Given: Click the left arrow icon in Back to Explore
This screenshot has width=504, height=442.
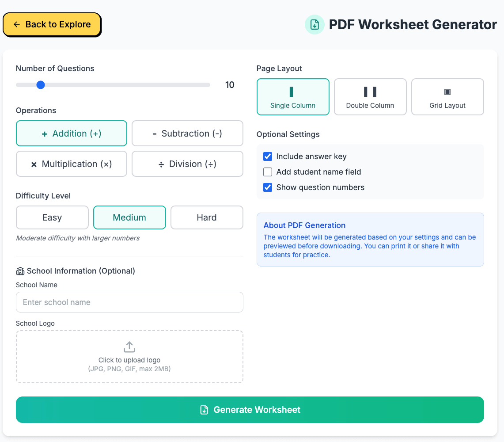Looking at the screenshot, I should point(17,24).
